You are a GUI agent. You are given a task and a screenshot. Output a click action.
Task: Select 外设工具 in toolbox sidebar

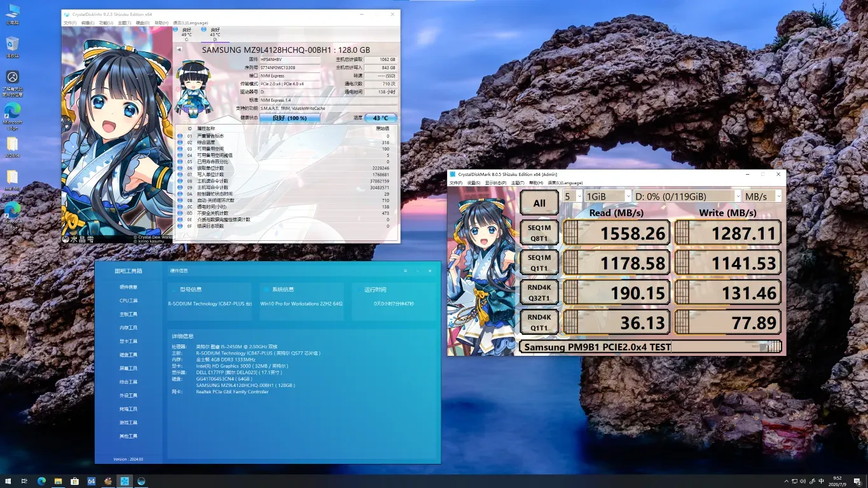tap(128, 395)
